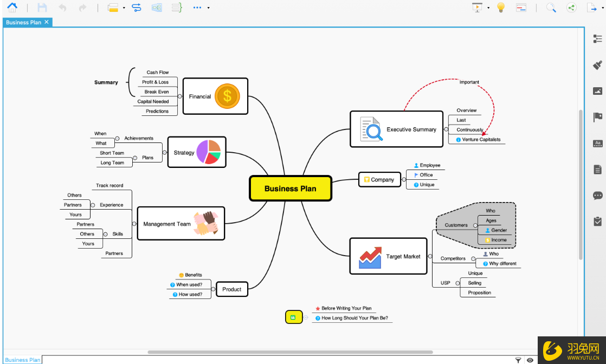
Task: Open the topic insert dropdown arrow
Action: pyautogui.click(x=124, y=8)
